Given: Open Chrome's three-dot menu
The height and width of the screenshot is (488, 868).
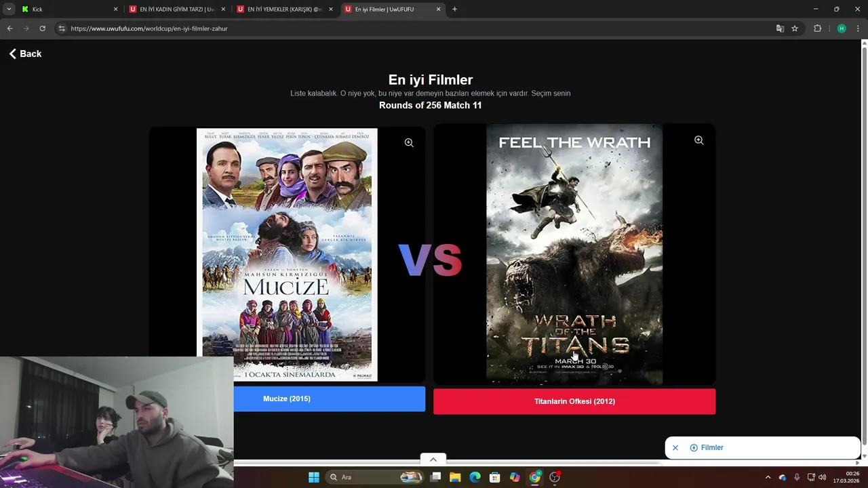Looking at the screenshot, I should (858, 28).
